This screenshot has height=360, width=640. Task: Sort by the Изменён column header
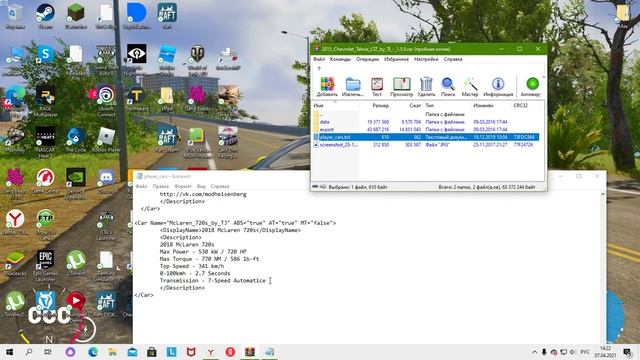[x=491, y=105]
